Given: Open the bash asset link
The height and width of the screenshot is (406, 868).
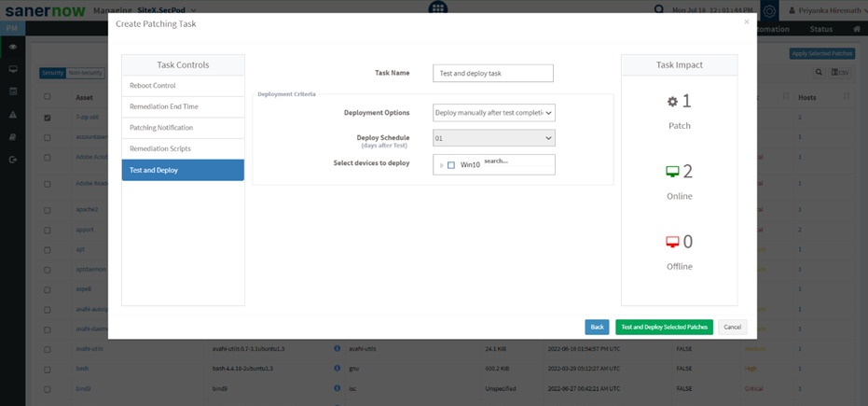Looking at the screenshot, I should pos(82,369).
